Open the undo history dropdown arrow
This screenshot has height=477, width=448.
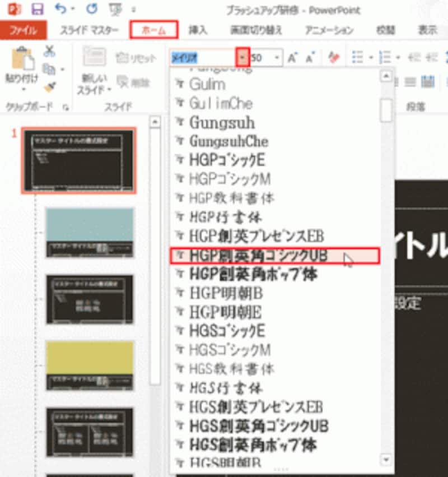73,9
